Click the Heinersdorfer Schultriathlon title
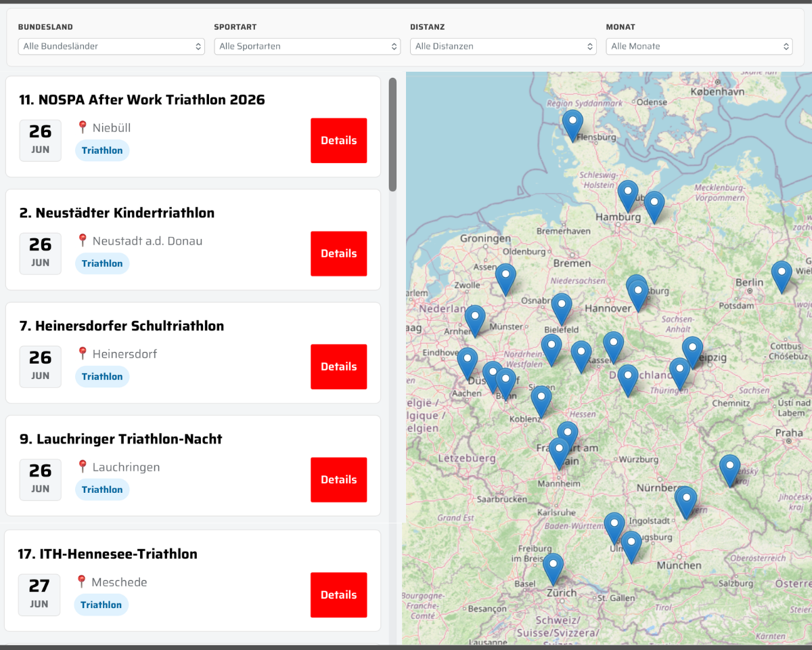This screenshot has width=812, height=650. tap(122, 326)
